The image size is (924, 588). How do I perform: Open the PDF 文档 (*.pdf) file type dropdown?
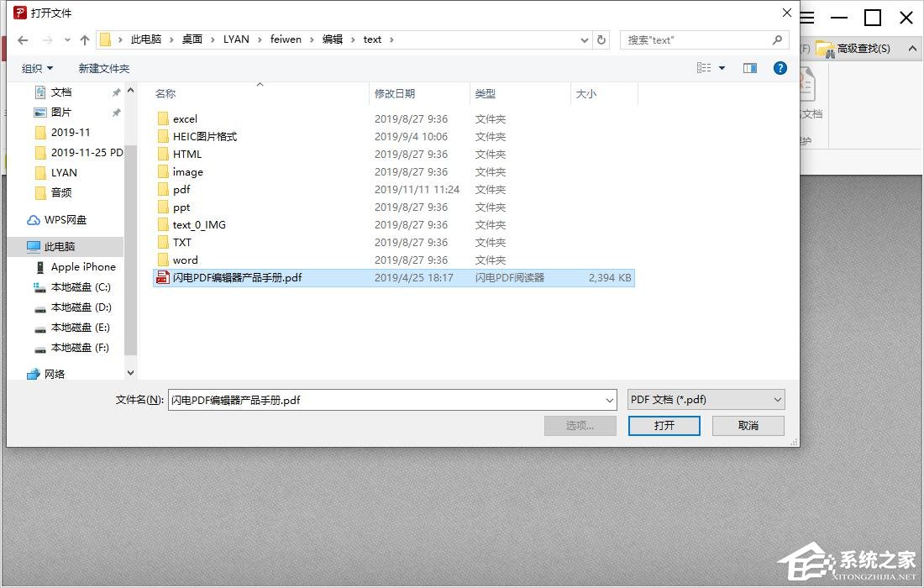706,400
